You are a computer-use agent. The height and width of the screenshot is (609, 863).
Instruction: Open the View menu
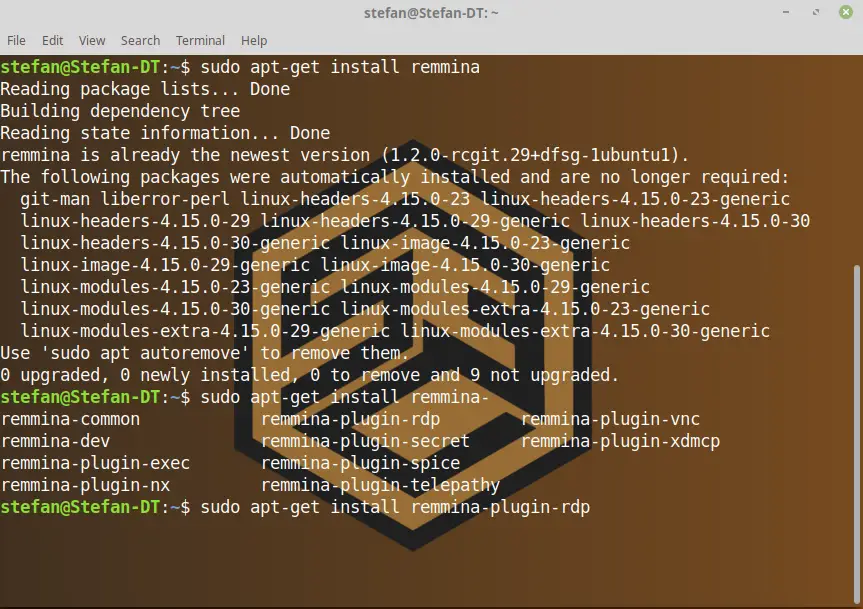click(x=91, y=41)
